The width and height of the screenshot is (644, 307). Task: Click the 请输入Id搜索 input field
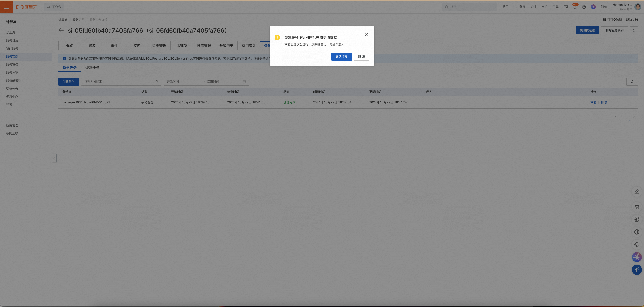tap(117, 82)
